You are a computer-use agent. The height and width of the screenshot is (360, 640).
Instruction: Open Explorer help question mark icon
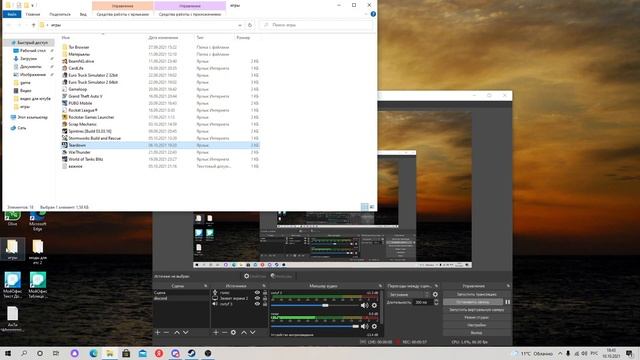click(373, 14)
